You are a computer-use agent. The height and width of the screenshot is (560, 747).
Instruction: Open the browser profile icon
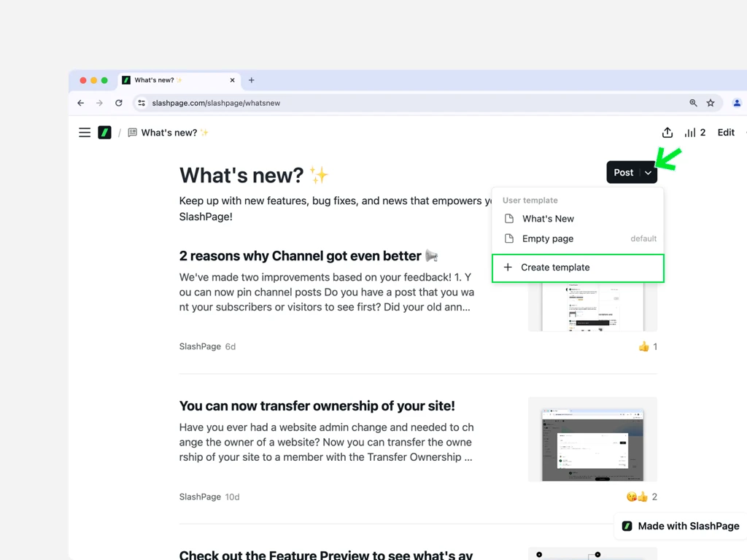tap(737, 103)
